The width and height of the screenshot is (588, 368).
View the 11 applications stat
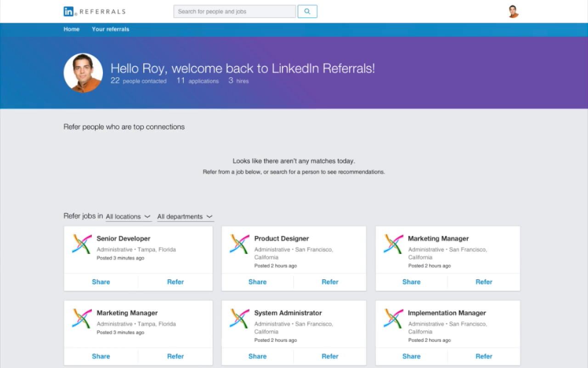click(x=198, y=81)
